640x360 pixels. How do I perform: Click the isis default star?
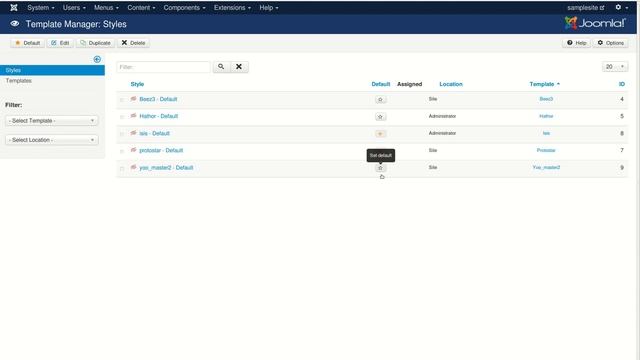(x=380, y=133)
